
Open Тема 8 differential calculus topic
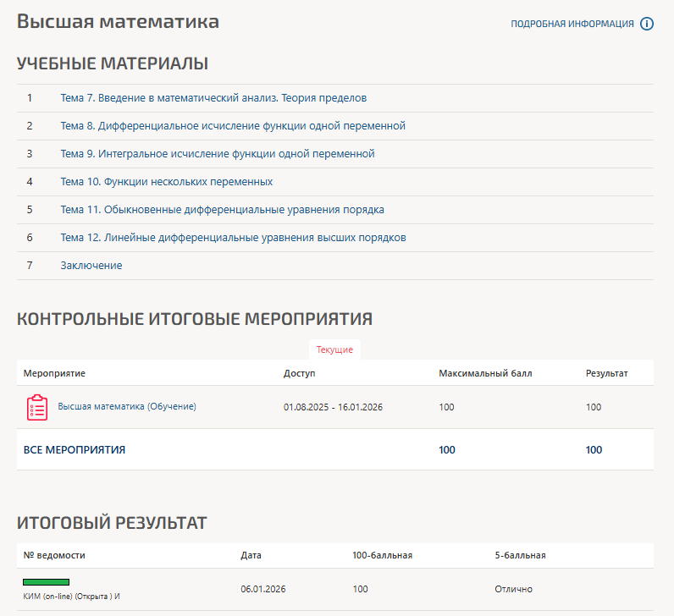click(x=233, y=126)
